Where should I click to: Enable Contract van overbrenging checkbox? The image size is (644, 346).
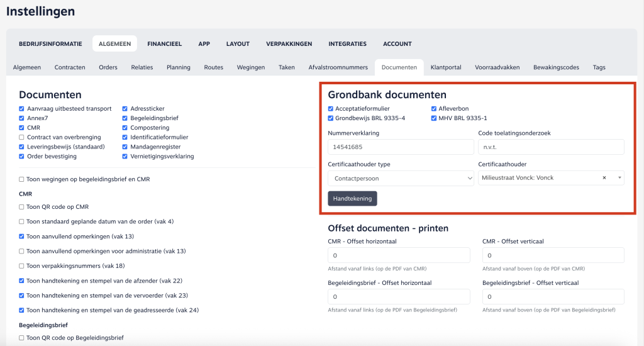(x=22, y=137)
